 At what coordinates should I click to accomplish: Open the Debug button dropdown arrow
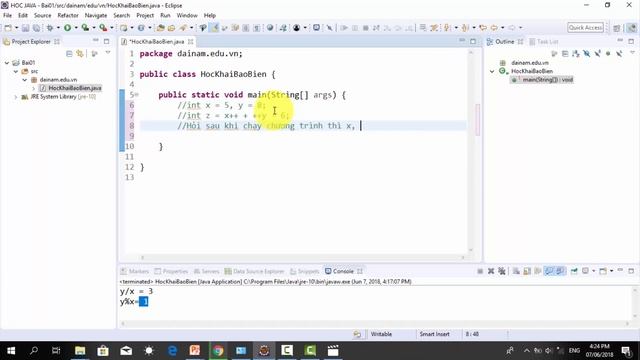tap(58, 28)
